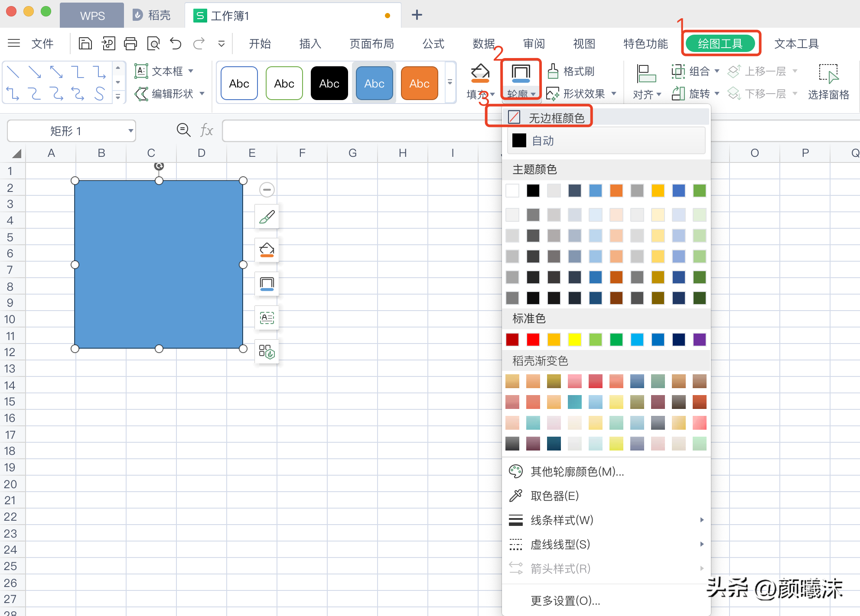Open the Shape Effects dropdown
This screenshot has width=860, height=616.
pyautogui.click(x=614, y=94)
